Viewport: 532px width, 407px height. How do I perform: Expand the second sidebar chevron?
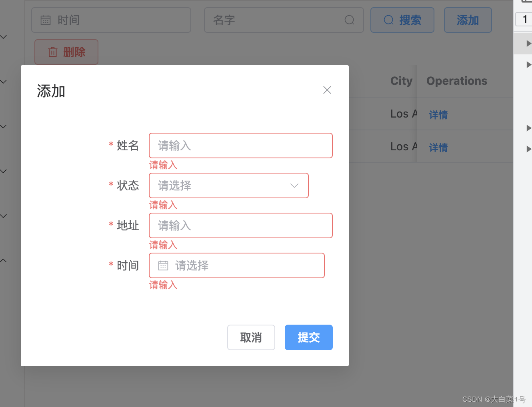tap(4, 82)
